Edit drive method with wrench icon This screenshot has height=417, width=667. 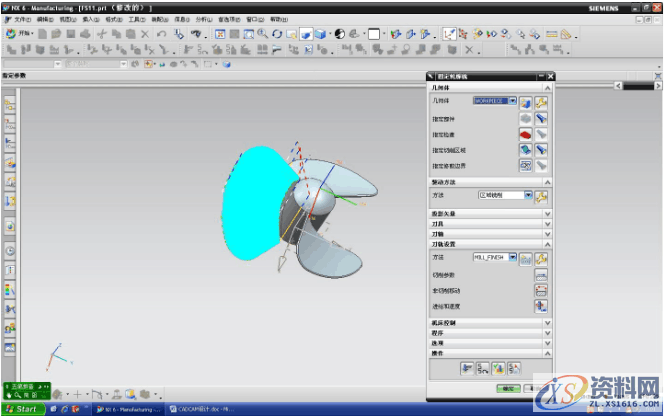click(x=541, y=196)
